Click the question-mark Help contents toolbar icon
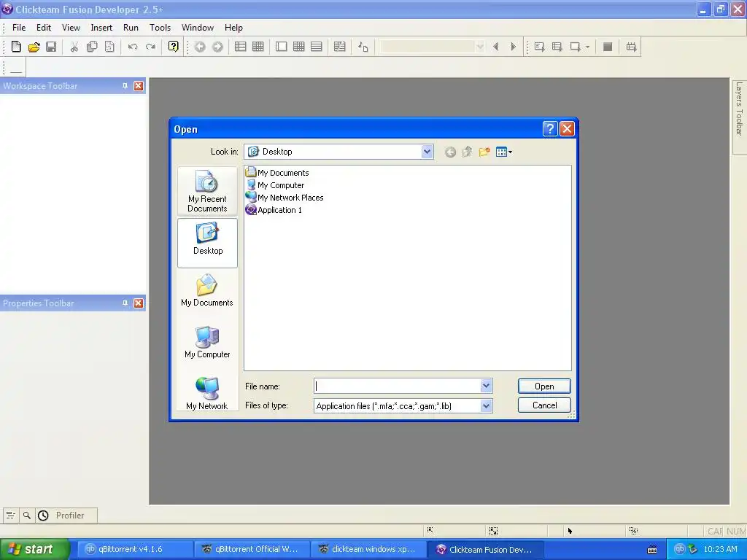Image resolution: width=747 pixels, height=560 pixels. (x=174, y=47)
